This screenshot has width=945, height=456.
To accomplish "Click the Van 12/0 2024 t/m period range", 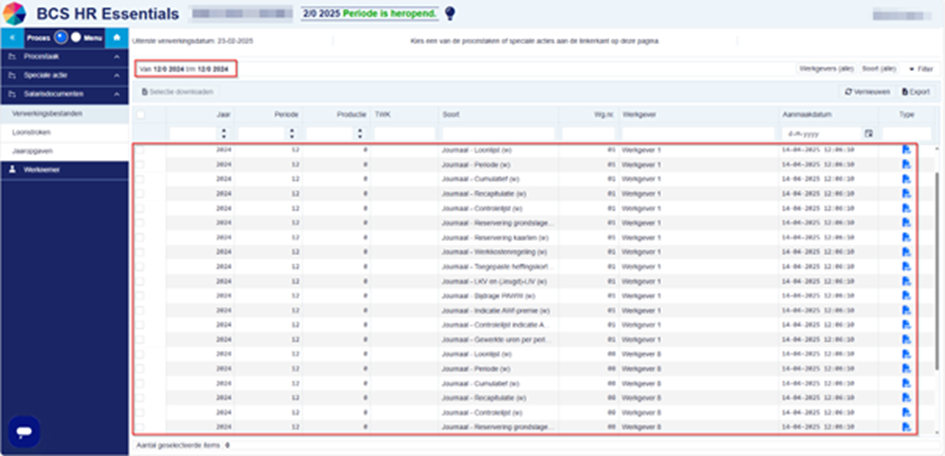I will tap(185, 69).
